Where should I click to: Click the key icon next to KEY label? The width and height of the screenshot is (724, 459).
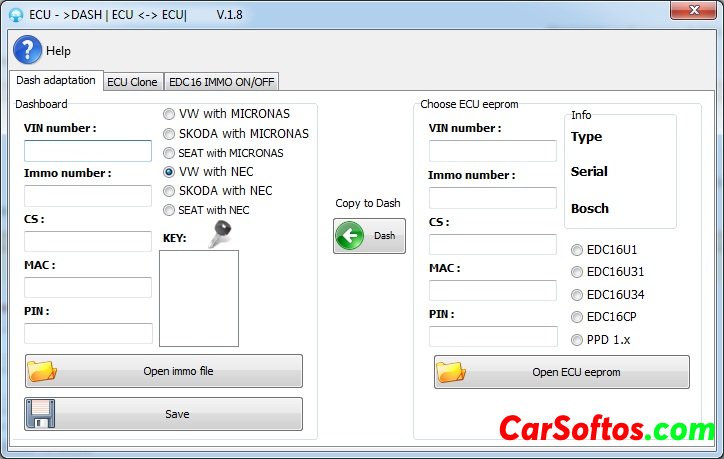click(x=220, y=234)
